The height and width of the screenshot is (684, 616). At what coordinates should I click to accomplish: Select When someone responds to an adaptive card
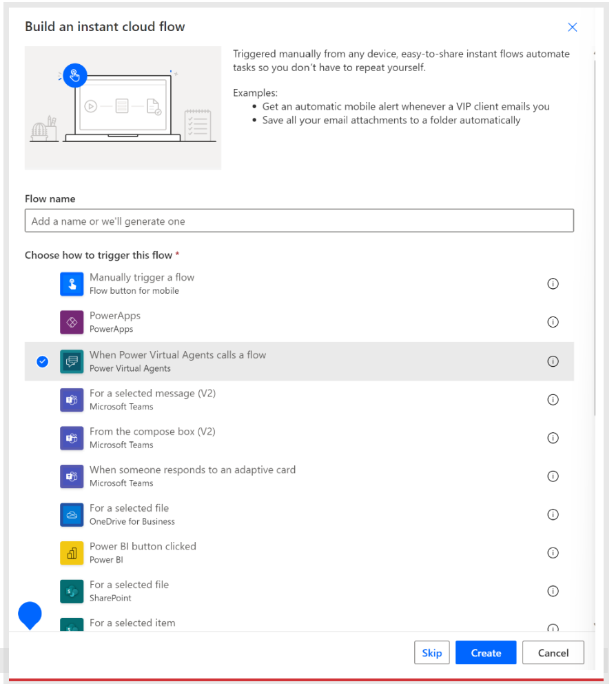click(x=299, y=476)
